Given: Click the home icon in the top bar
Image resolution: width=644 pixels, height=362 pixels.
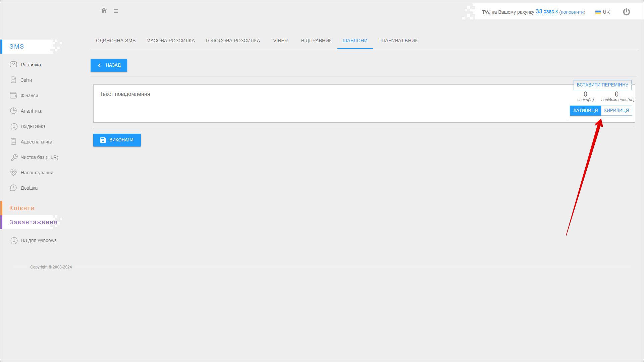Looking at the screenshot, I should point(104,11).
